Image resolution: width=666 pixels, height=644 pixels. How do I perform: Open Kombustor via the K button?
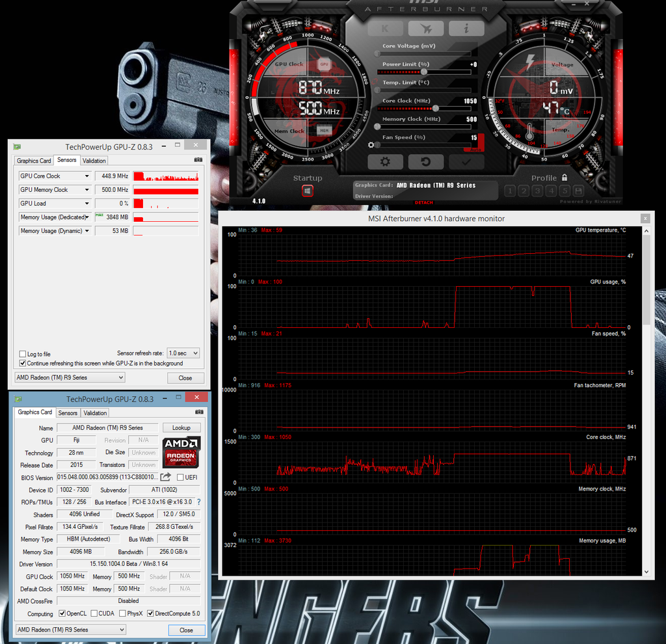point(385,29)
